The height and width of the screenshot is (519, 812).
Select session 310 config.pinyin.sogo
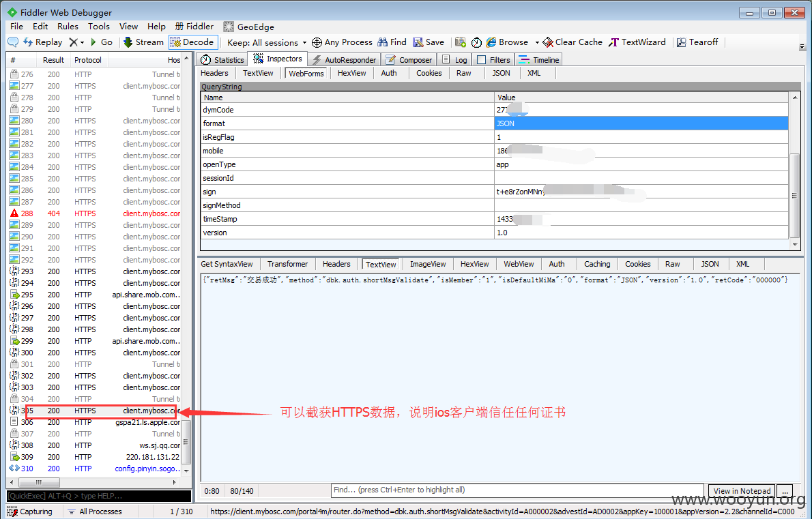pos(95,469)
